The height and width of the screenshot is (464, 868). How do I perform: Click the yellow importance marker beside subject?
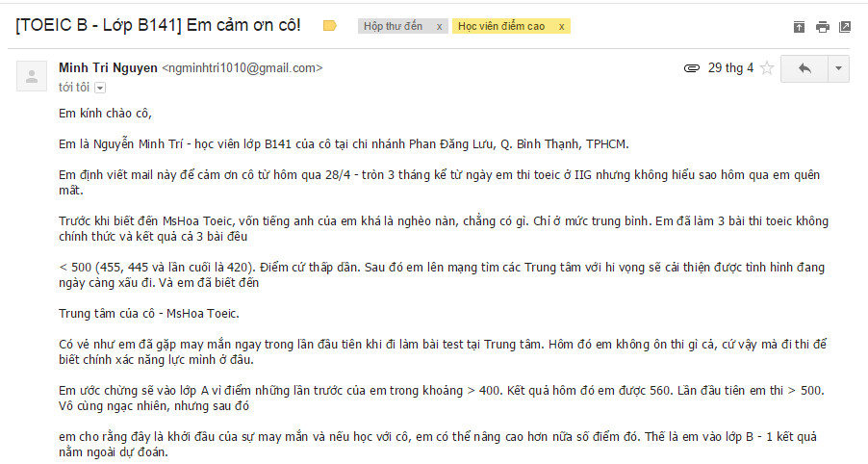(x=329, y=25)
